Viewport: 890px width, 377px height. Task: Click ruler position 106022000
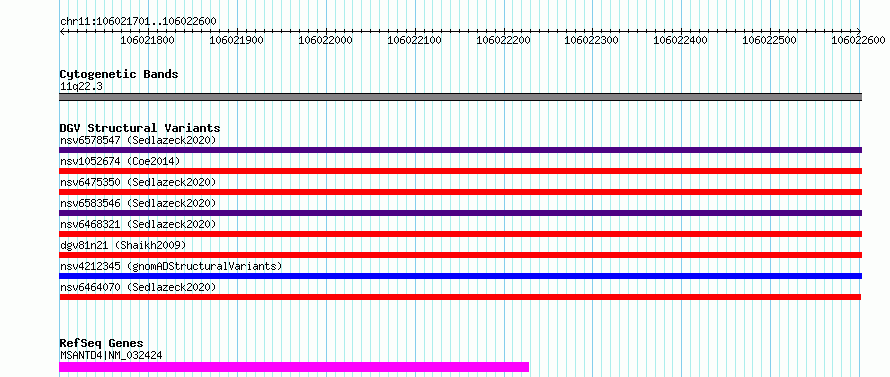[326, 40]
